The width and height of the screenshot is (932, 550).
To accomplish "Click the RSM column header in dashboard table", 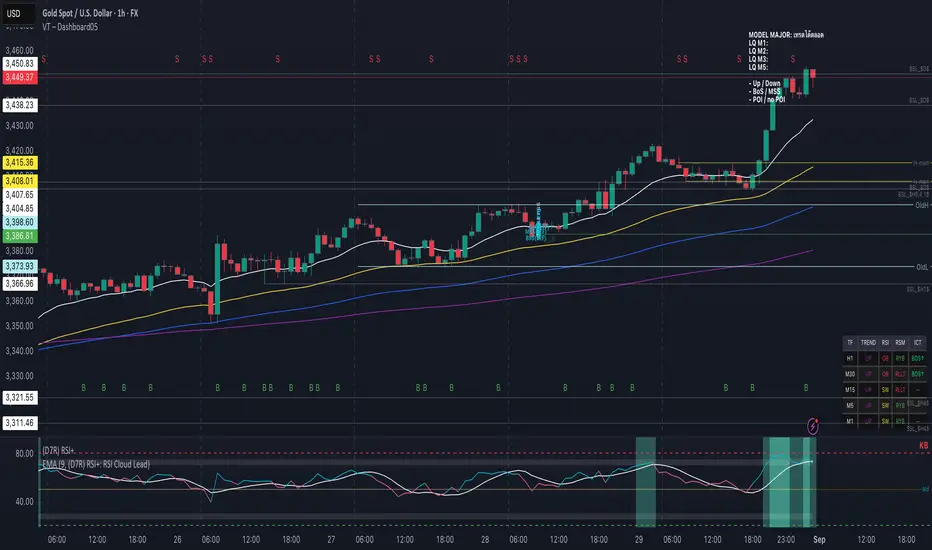I will click(900, 342).
